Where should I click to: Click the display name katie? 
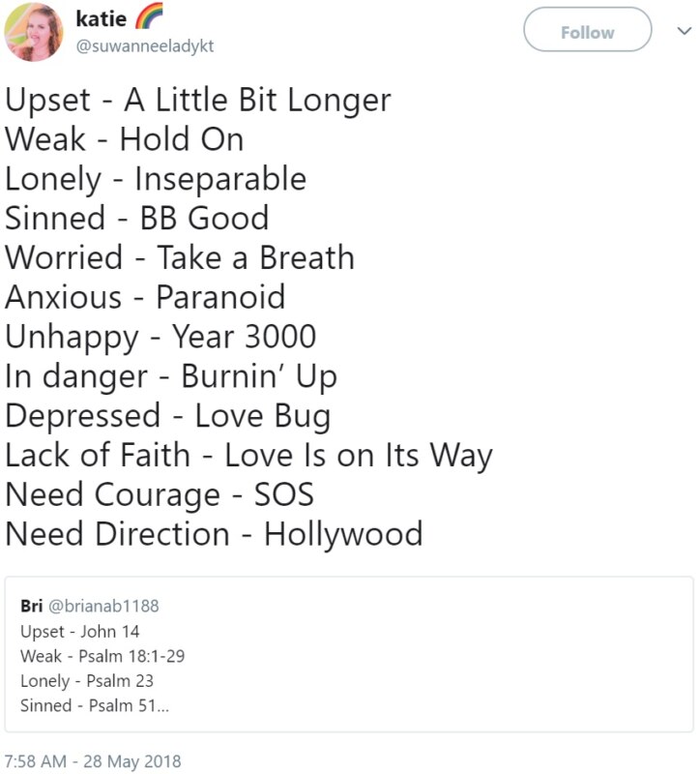click(x=102, y=18)
